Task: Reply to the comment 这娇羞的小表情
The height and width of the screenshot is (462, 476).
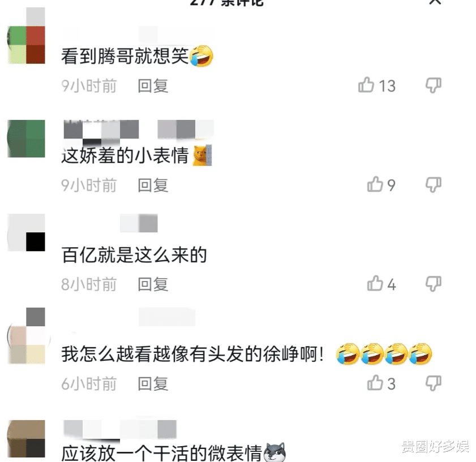Action: tap(153, 185)
